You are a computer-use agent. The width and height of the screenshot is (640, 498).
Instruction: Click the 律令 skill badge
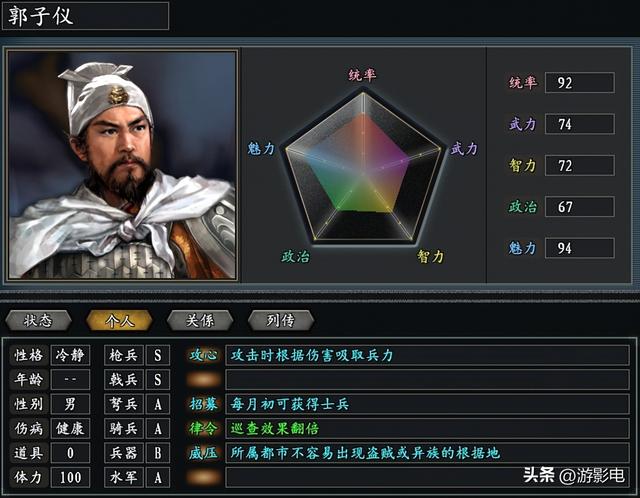click(x=204, y=428)
